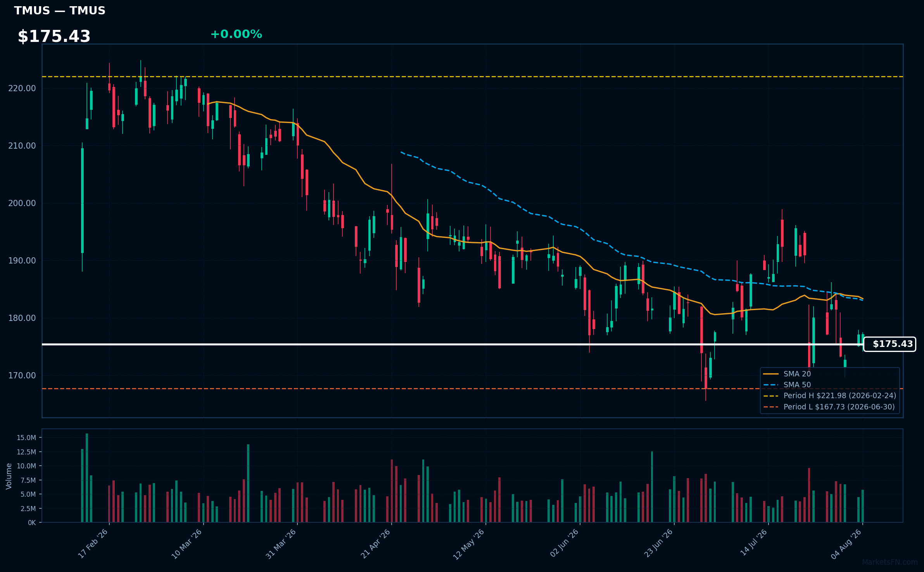Click the 220.00 price axis label
Viewport: 924px width, 572px height.
coord(22,88)
